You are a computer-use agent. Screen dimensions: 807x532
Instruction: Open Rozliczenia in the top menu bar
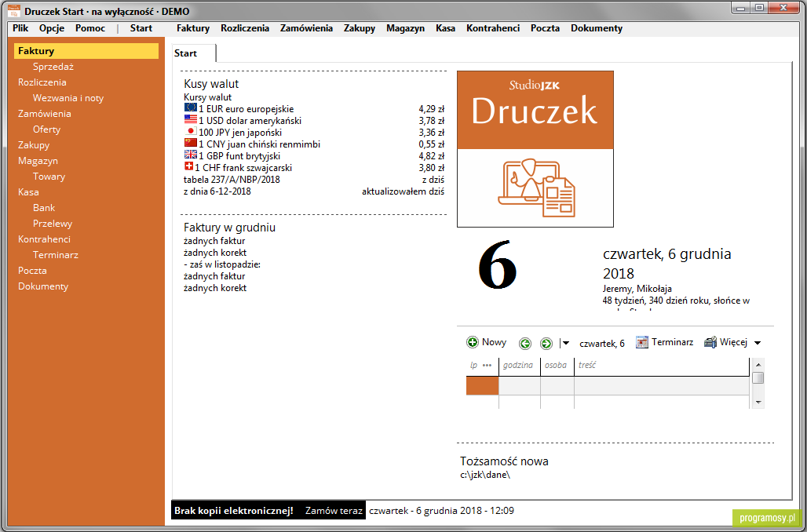[x=245, y=28]
